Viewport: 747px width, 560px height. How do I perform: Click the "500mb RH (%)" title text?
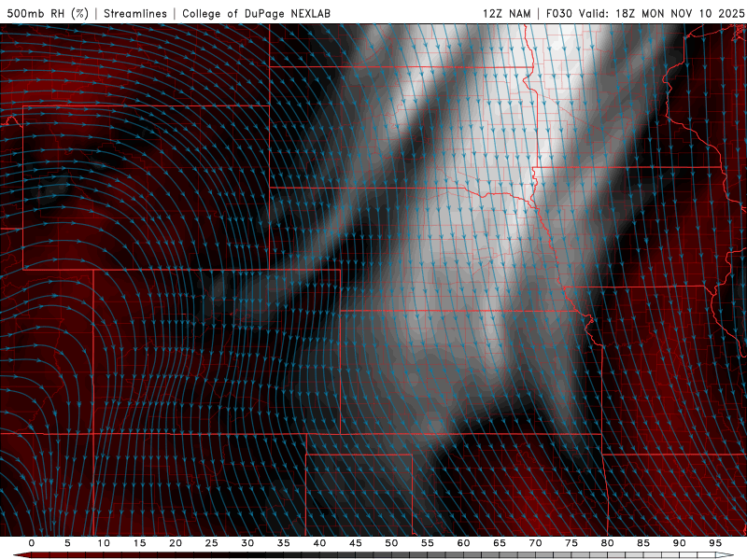49,13
